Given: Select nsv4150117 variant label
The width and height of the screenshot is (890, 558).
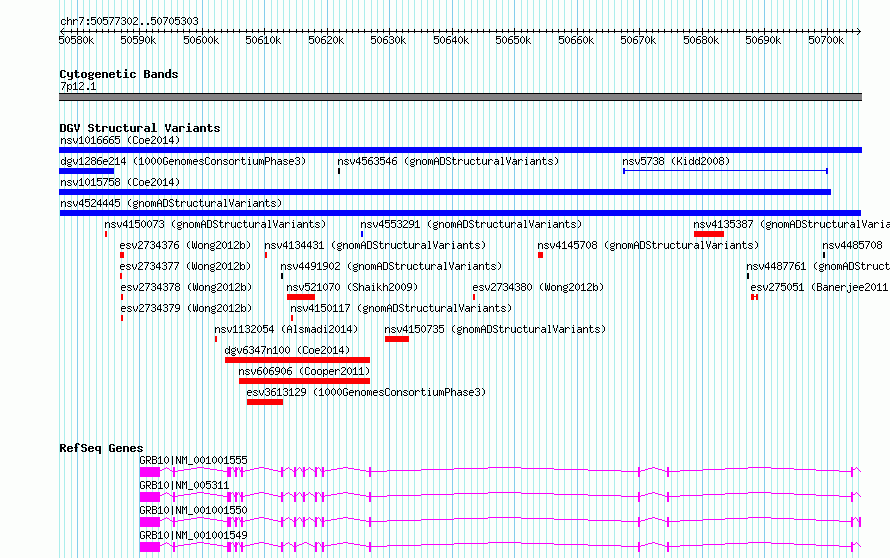Looking at the screenshot, I should [x=401, y=308].
